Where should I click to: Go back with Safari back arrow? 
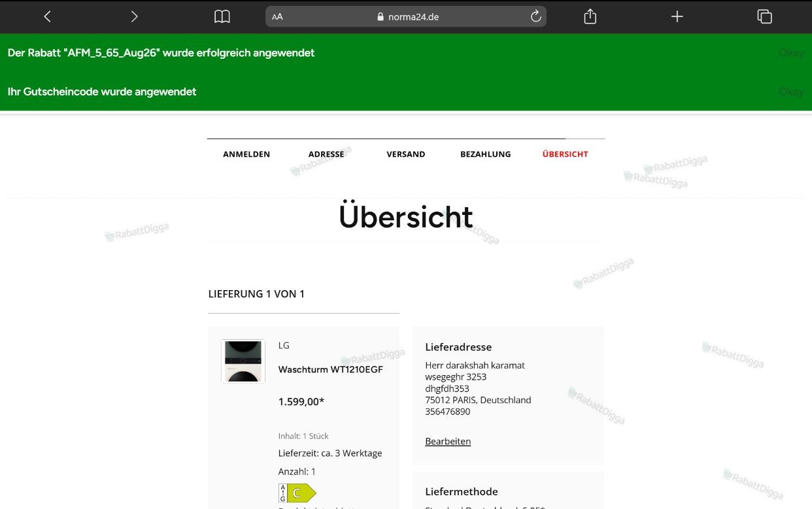click(x=47, y=17)
